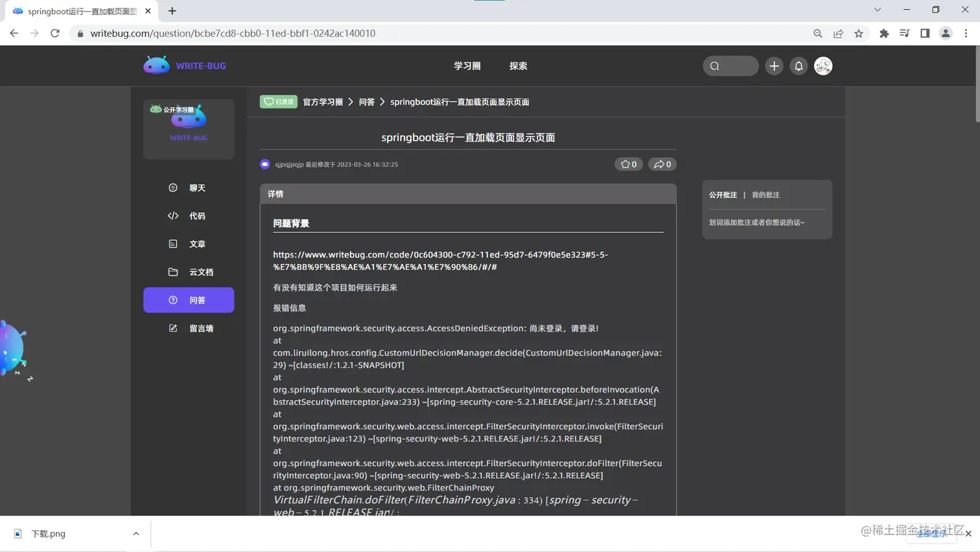The width and height of the screenshot is (980, 552).
Task: Open the notifications bell icon
Action: point(798,66)
